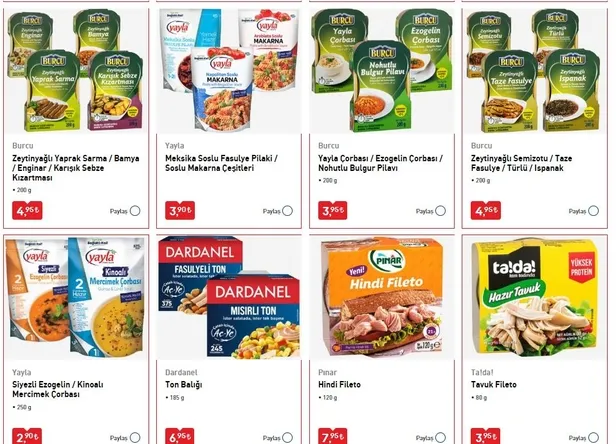
Task: Check Paylaş circle for Zeytinyağlı Semizotu item
Action: tap(594, 211)
